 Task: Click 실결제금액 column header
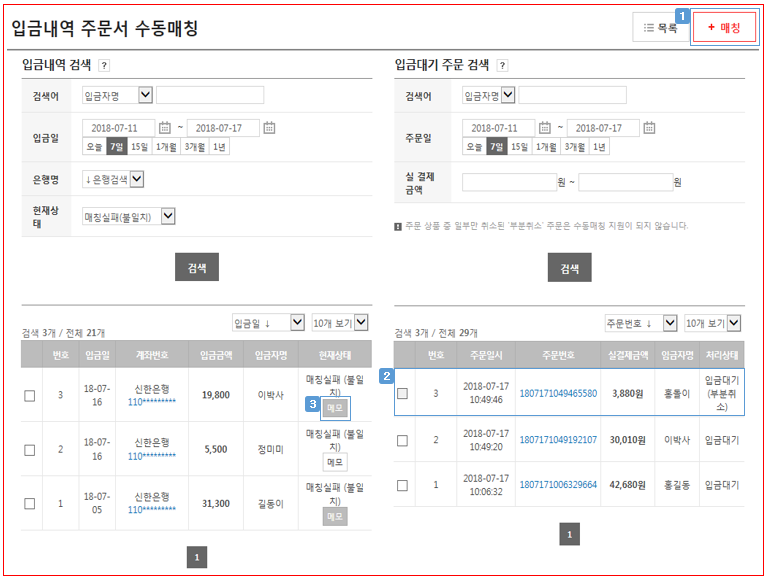coord(628,356)
